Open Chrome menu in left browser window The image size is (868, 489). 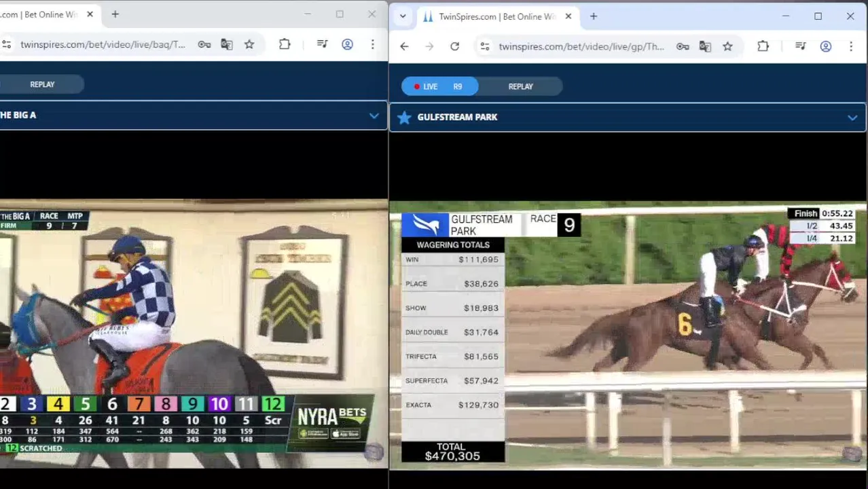(372, 44)
